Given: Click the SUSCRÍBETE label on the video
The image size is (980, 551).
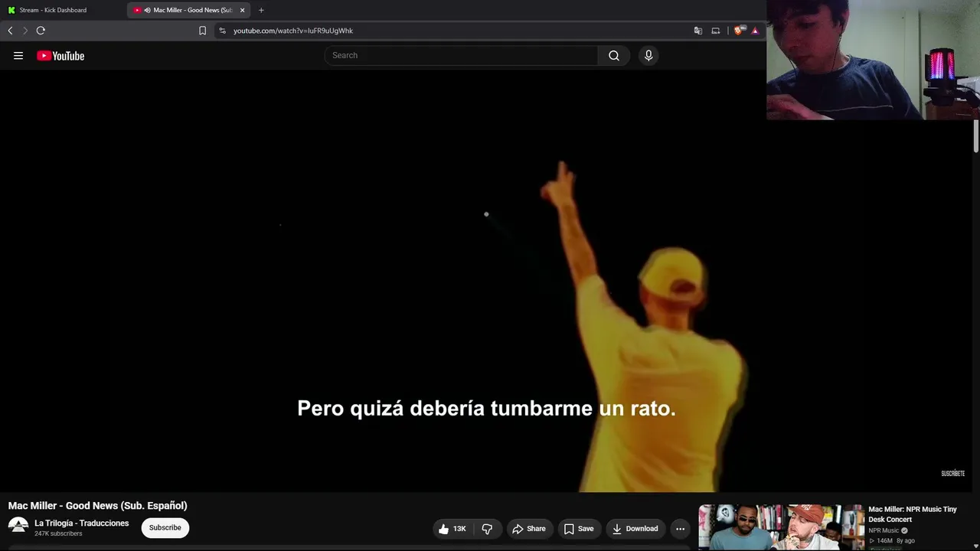Looking at the screenshot, I should pos(952,474).
